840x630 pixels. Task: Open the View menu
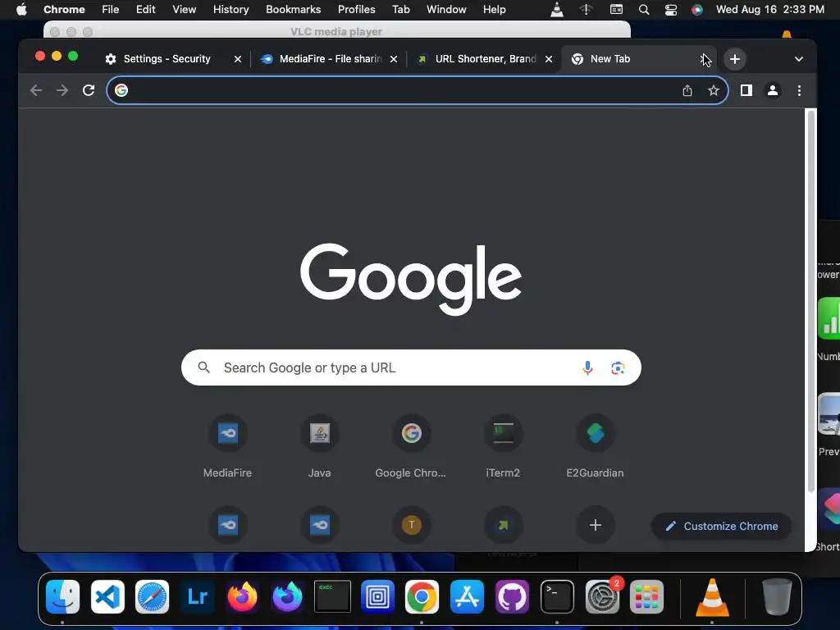pos(185,9)
